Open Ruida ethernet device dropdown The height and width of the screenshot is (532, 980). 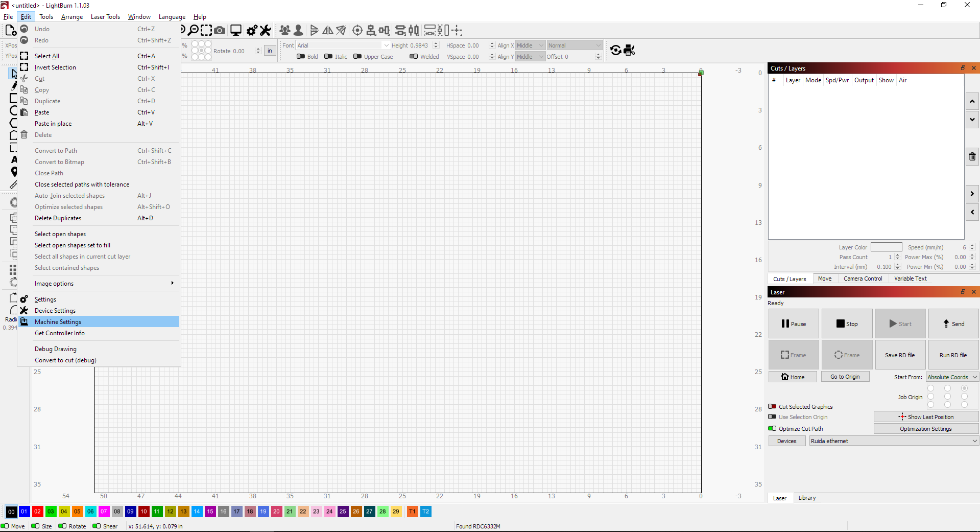(x=894, y=441)
